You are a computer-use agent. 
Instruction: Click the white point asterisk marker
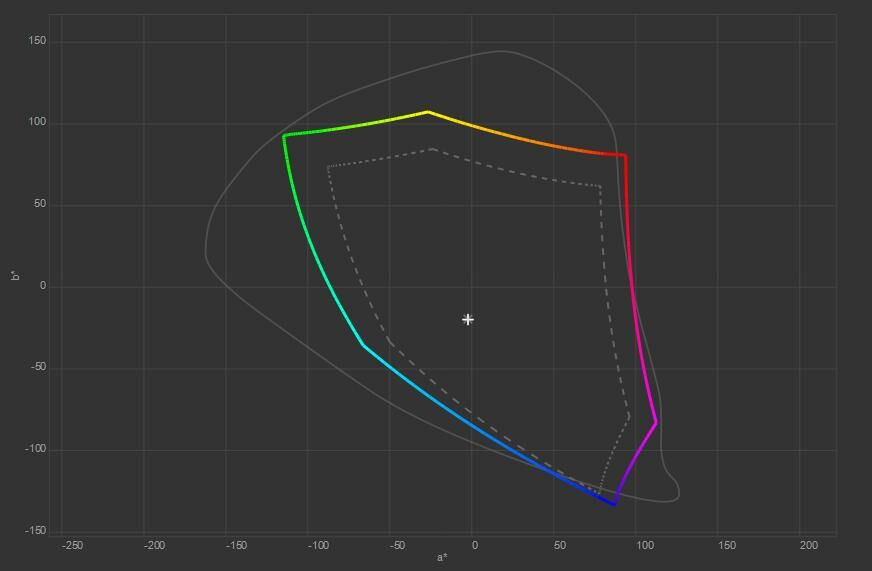point(468,319)
